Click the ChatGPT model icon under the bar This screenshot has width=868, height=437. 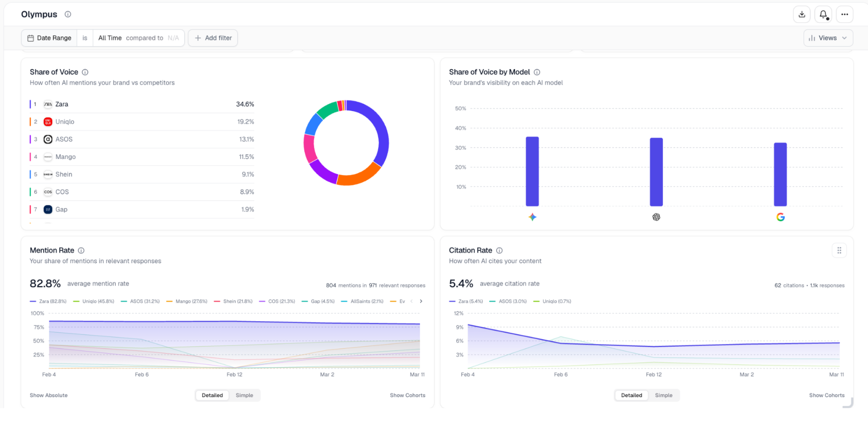[656, 217]
